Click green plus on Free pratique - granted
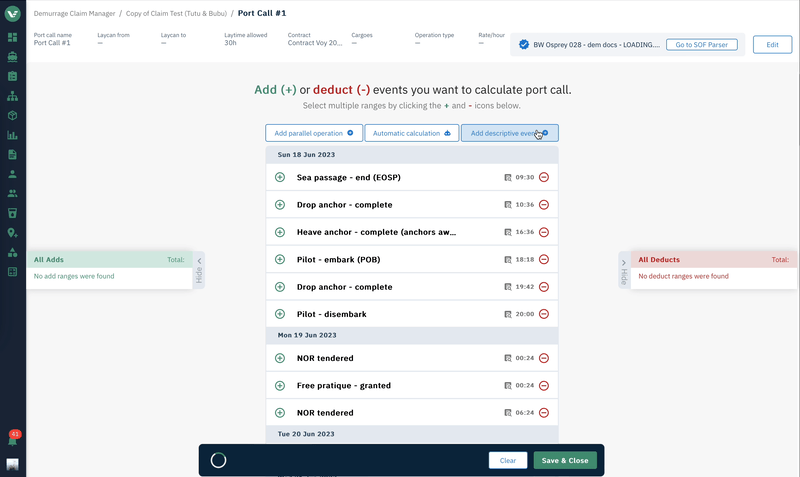This screenshot has height=477, width=800. 280,385
